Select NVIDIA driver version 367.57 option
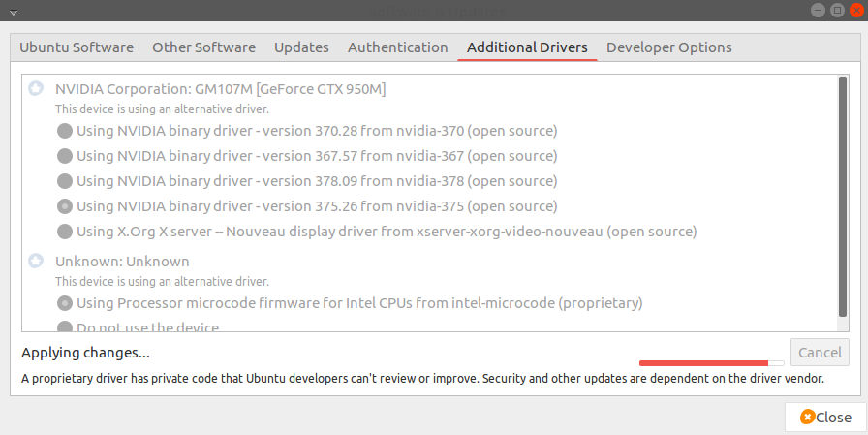The height and width of the screenshot is (435, 868). (x=65, y=156)
